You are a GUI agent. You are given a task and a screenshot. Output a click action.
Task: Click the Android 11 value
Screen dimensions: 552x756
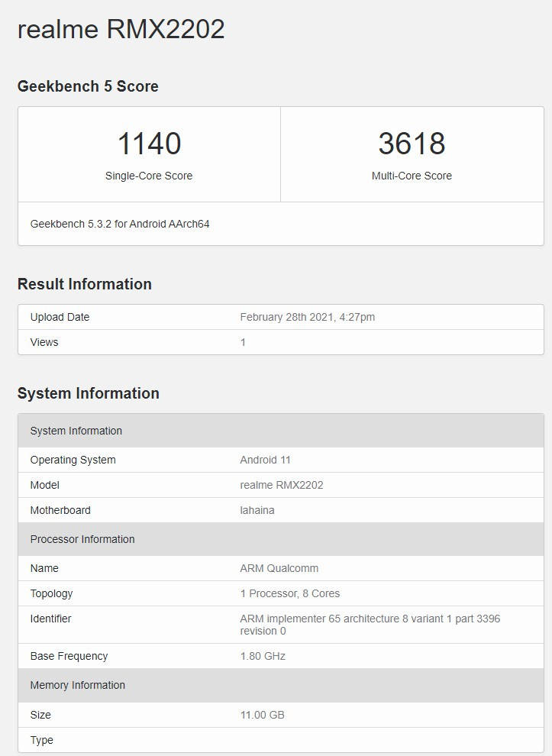coord(265,460)
